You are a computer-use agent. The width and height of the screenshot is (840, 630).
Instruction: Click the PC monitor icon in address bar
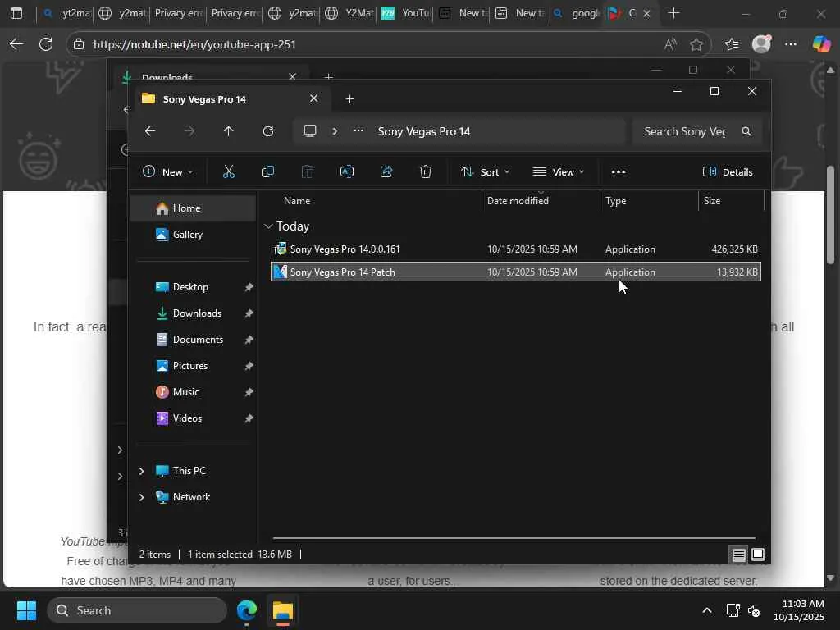tap(309, 131)
